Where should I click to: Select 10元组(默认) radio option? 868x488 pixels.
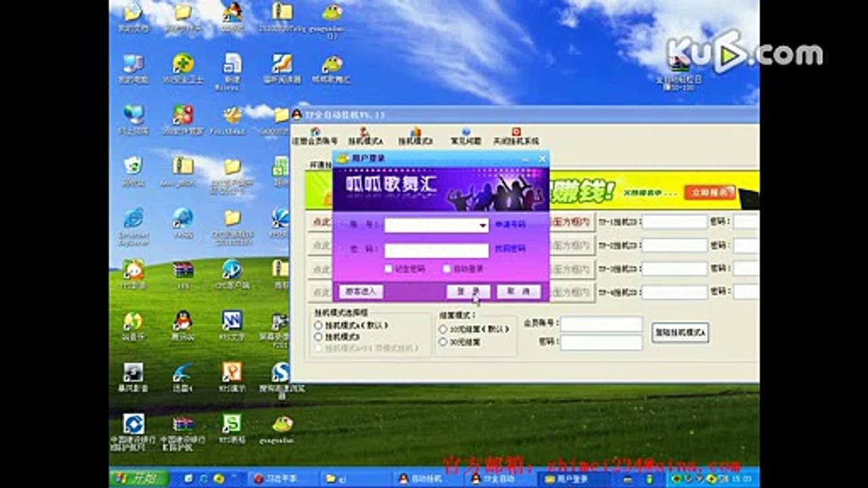point(443,329)
